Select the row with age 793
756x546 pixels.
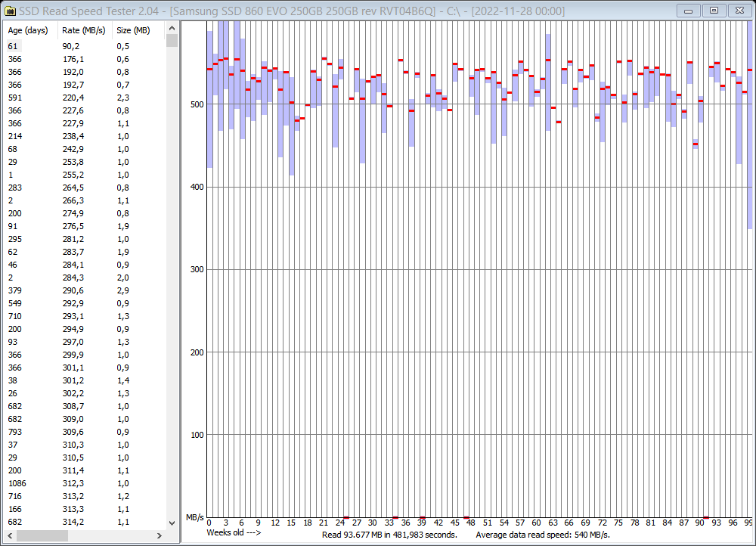[85, 432]
